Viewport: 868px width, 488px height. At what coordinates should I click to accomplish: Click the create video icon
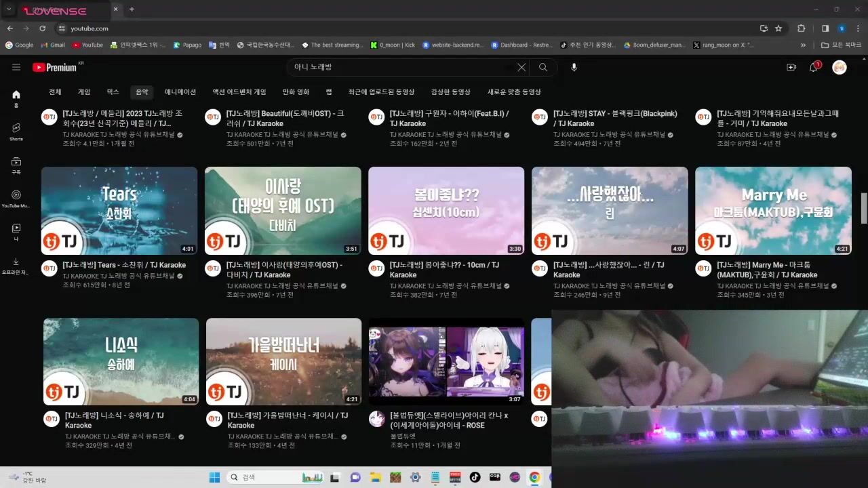pos(791,67)
